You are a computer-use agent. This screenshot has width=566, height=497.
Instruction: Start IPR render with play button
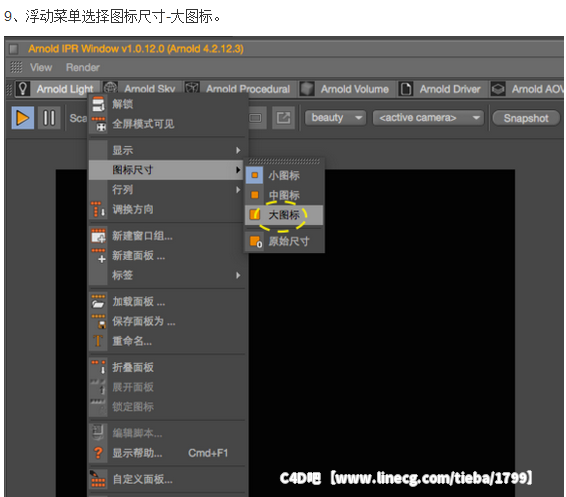click(x=23, y=118)
